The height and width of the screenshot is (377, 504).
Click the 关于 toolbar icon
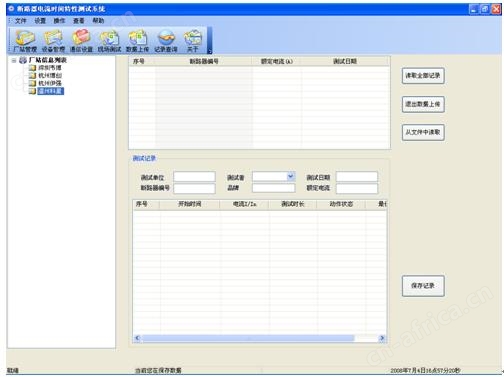click(x=193, y=41)
